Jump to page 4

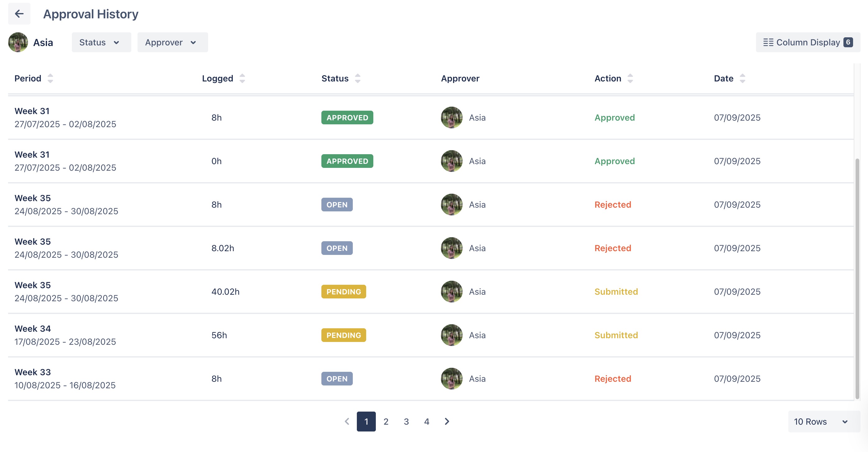coord(426,421)
